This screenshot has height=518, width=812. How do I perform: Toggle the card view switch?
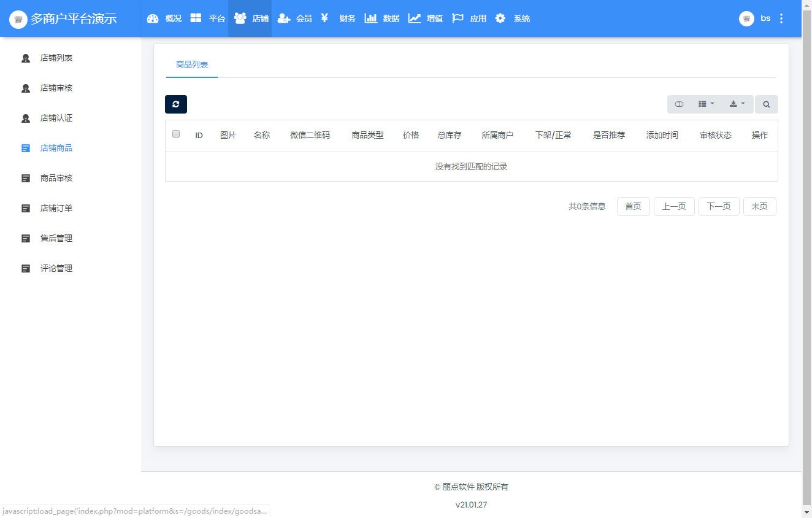click(679, 104)
